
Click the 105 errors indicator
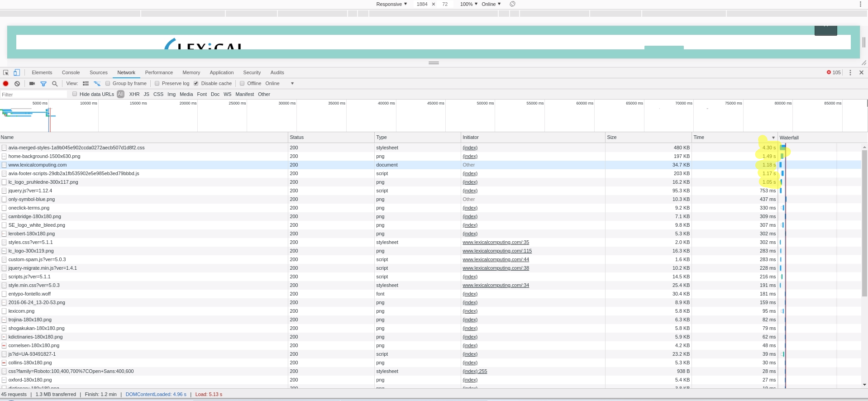coord(834,72)
